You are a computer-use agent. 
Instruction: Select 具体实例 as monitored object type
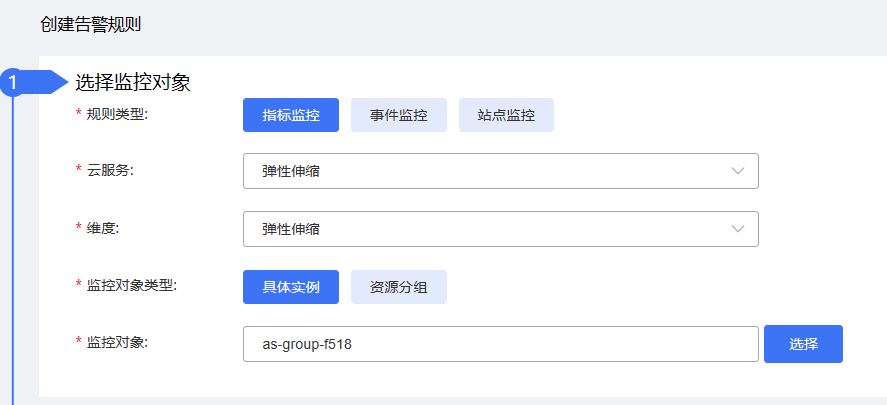[x=291, y=287]
